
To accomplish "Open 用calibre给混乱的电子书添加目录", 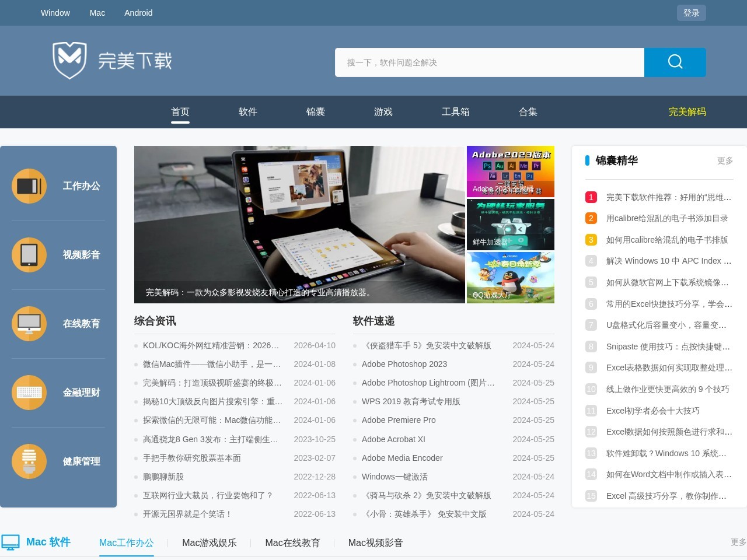I will pos(667,218).
